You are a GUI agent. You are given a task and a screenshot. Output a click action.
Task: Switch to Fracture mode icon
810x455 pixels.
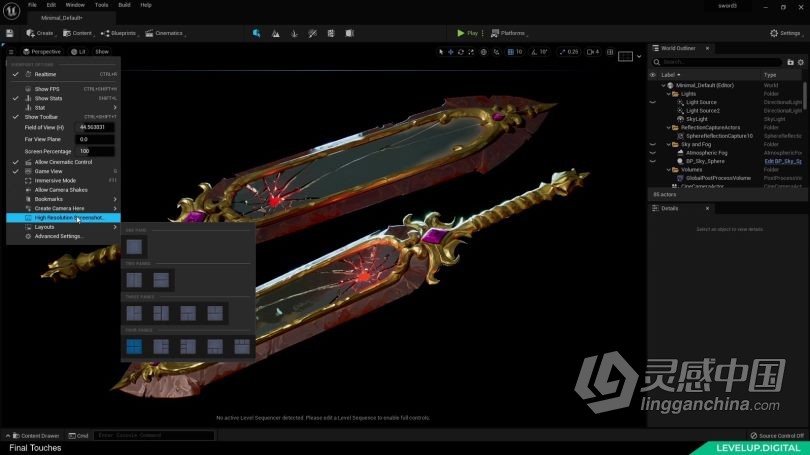tap(331, 33)
